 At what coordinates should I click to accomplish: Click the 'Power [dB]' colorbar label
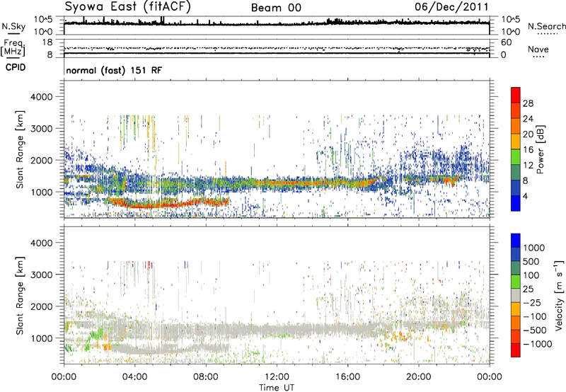point(540,149)
